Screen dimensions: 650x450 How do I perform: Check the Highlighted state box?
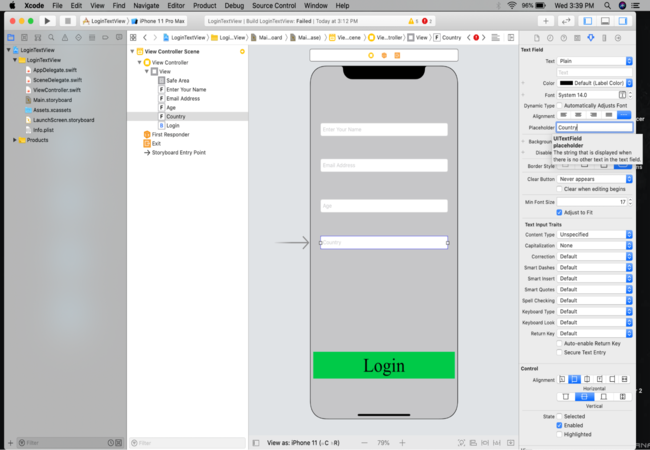pos(559,435)
